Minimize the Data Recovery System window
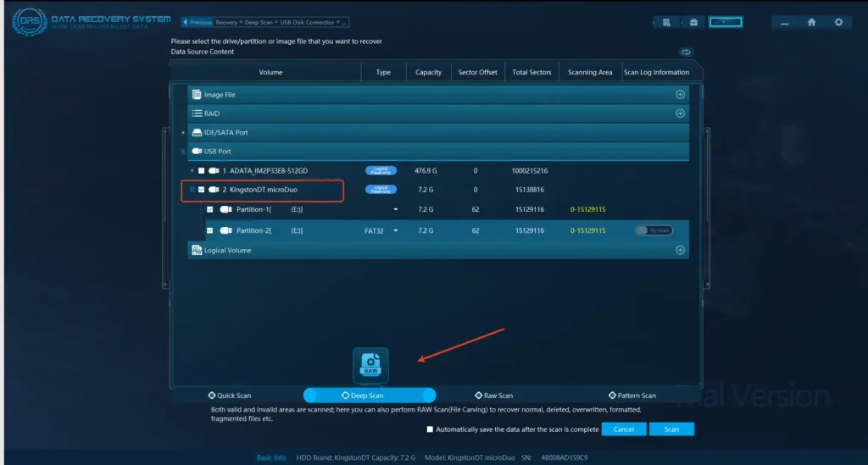 click(784, 23)
